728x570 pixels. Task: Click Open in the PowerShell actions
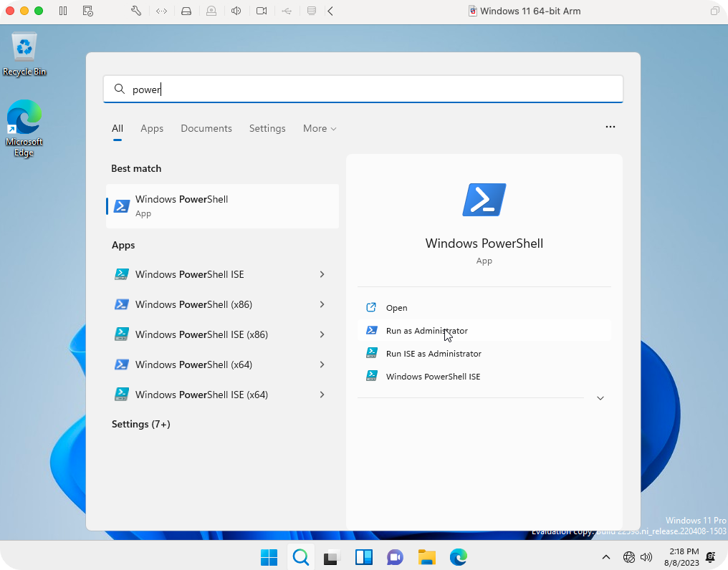click(484, 308)
